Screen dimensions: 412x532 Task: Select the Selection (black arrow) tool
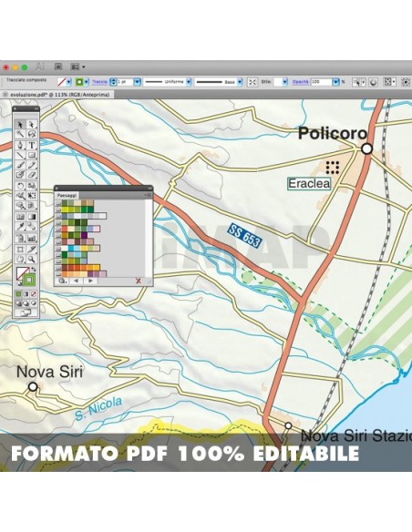[20, 125]
